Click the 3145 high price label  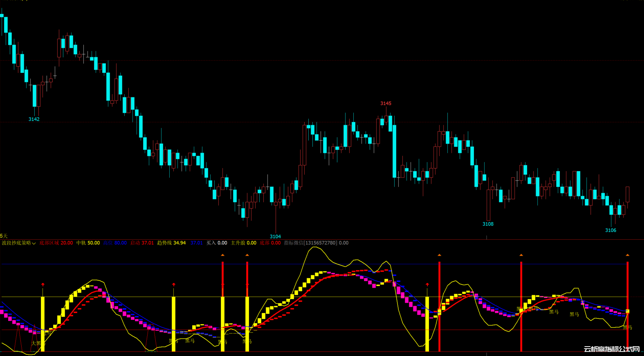tap(386, 104)
